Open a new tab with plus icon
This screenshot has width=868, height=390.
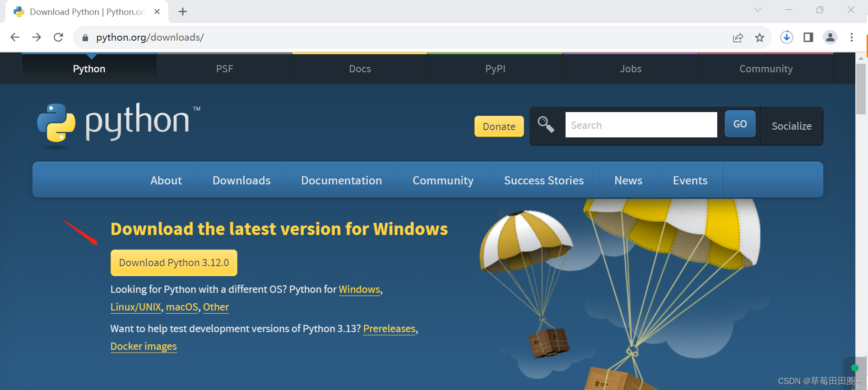pos(183,12)
